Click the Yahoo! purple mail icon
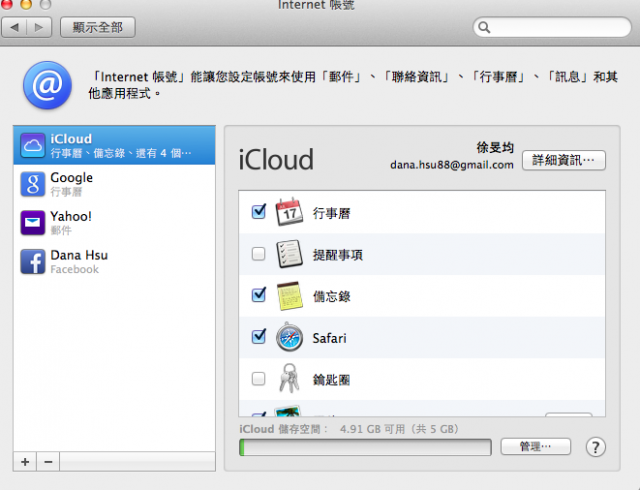 (x=33, y=223)
